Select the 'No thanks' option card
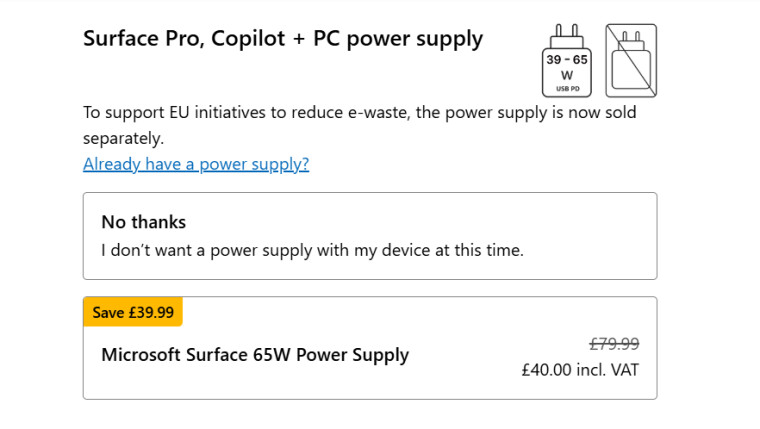This screenshot has height=429, width=760. point(370,236)
